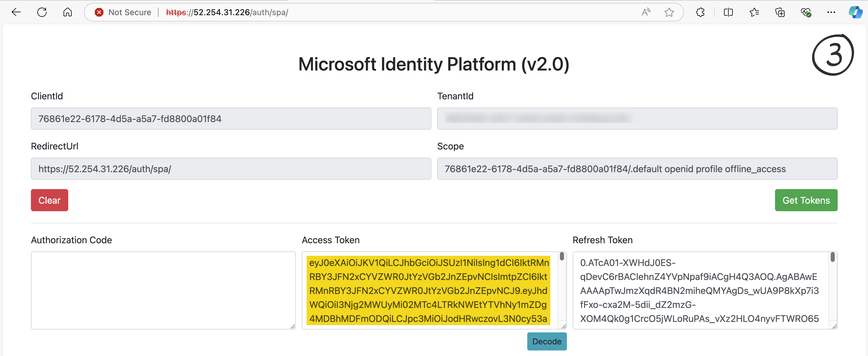Toggle the split screen icon
Screen dimensions: 868x356
pyautogui.click(x=728, y=13)
